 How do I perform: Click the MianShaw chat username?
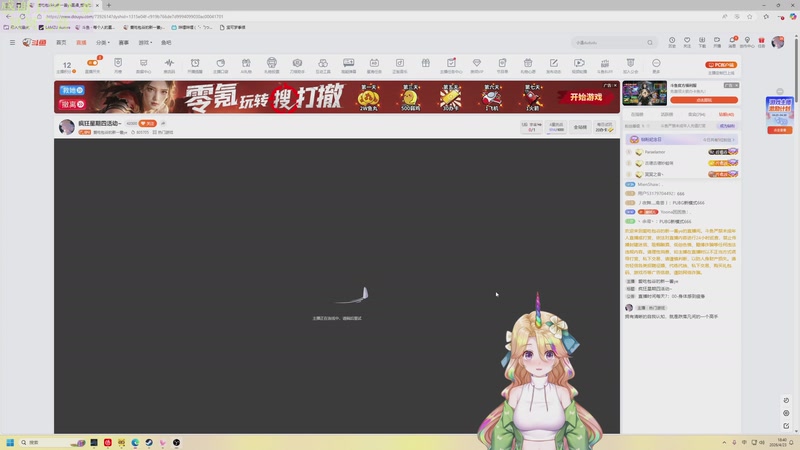pyautogui.click(x=648, y=184)
